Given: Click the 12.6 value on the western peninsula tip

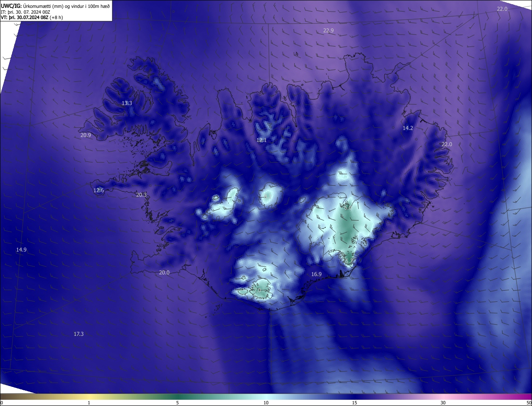Looking at the screenshot, I should (99, 190).
